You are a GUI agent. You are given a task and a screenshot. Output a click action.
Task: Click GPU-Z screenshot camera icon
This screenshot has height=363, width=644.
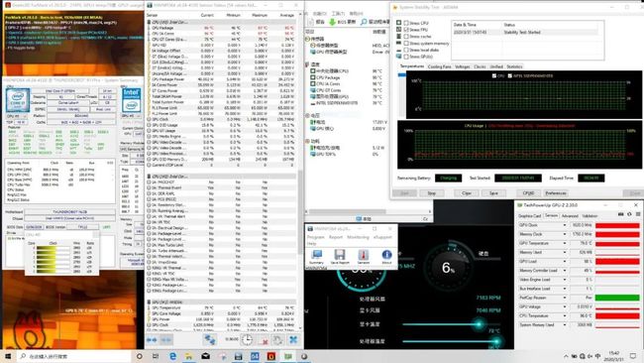pos(620,214)
